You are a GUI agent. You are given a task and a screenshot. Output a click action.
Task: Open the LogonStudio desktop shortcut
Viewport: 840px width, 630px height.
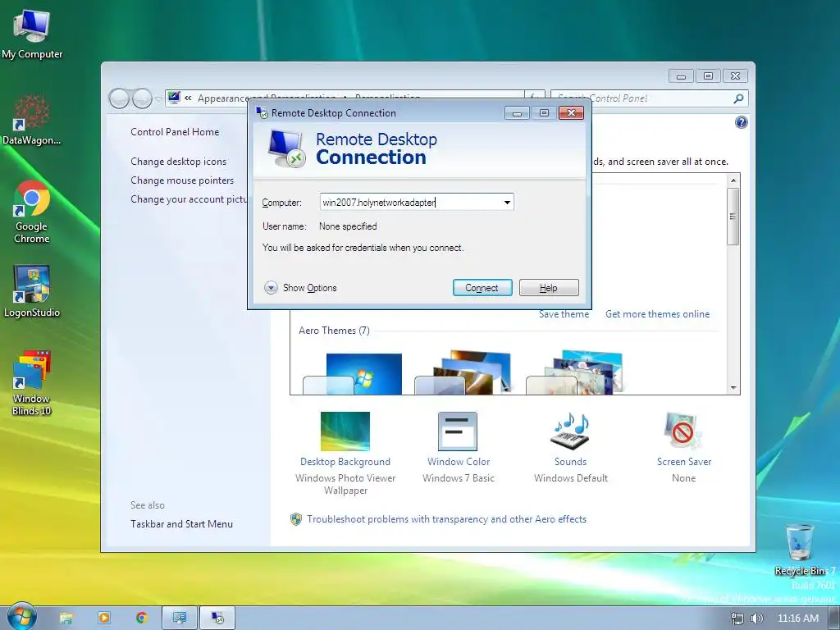point(31,291)
